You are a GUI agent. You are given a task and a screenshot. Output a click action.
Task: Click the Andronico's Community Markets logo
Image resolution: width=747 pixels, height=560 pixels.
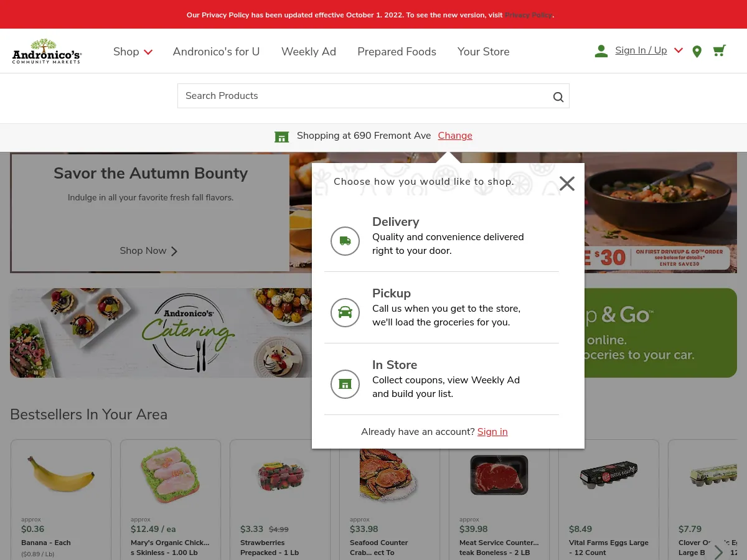[47, 52]
